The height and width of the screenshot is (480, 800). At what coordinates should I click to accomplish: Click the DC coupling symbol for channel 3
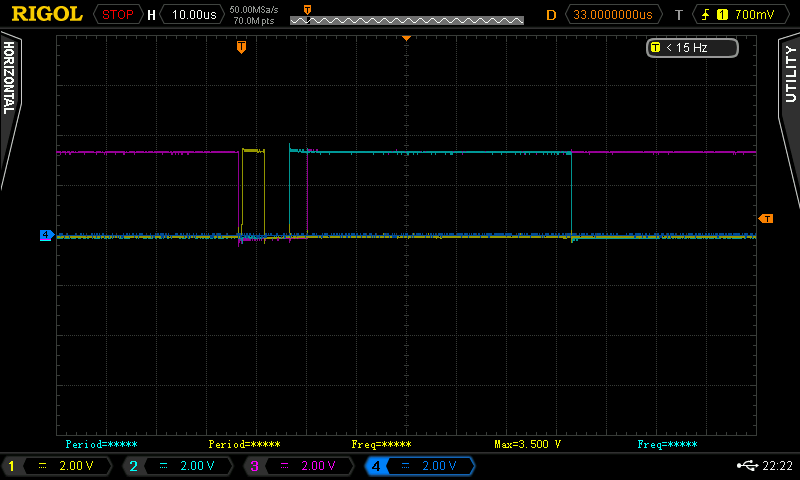(284, 466)
